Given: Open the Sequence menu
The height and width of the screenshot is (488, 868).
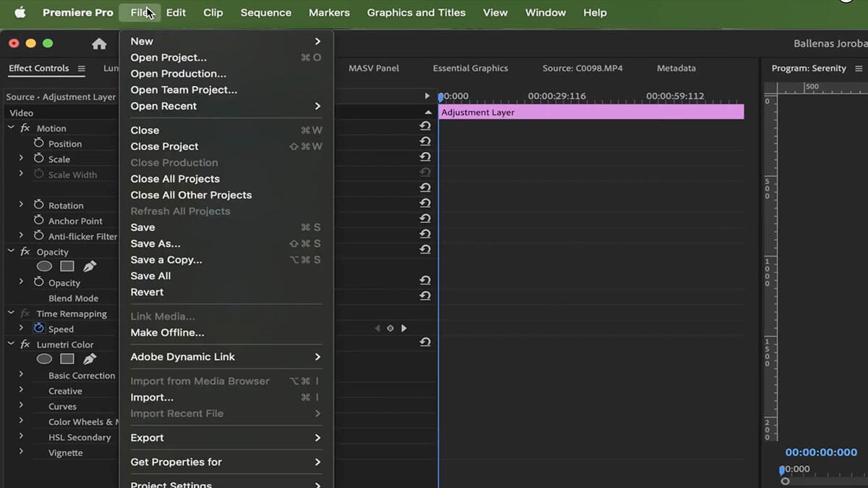Looking at the screenshot, I should click(x=265, y=12).
